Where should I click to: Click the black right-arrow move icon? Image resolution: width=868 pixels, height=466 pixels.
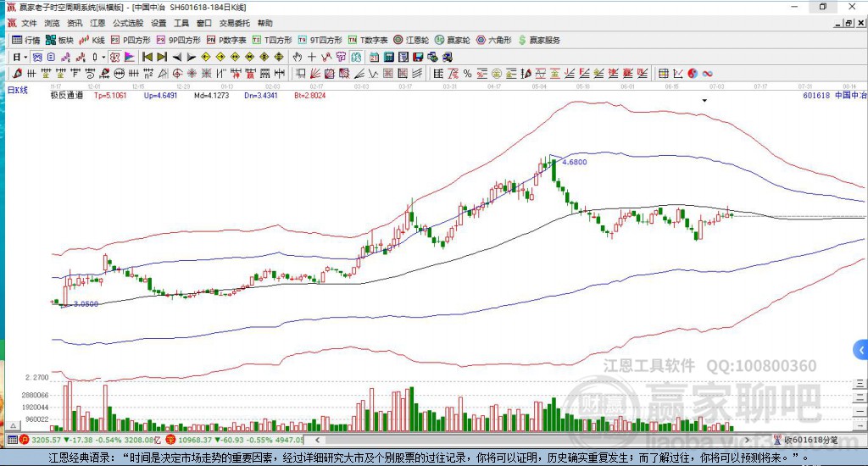pos(191,57)
